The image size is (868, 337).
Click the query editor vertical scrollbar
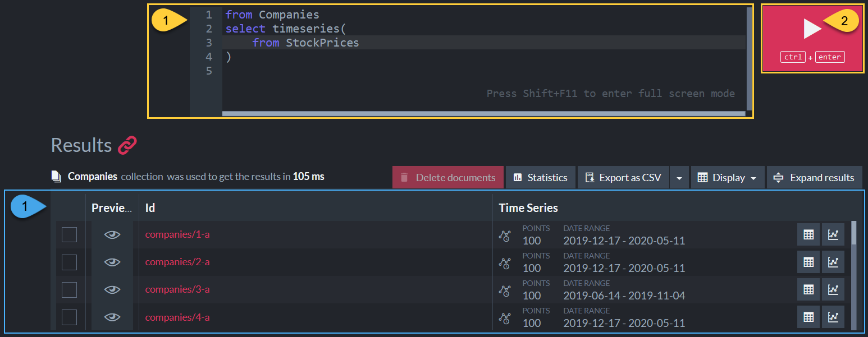pyautogui.click(x=750, y=58)
